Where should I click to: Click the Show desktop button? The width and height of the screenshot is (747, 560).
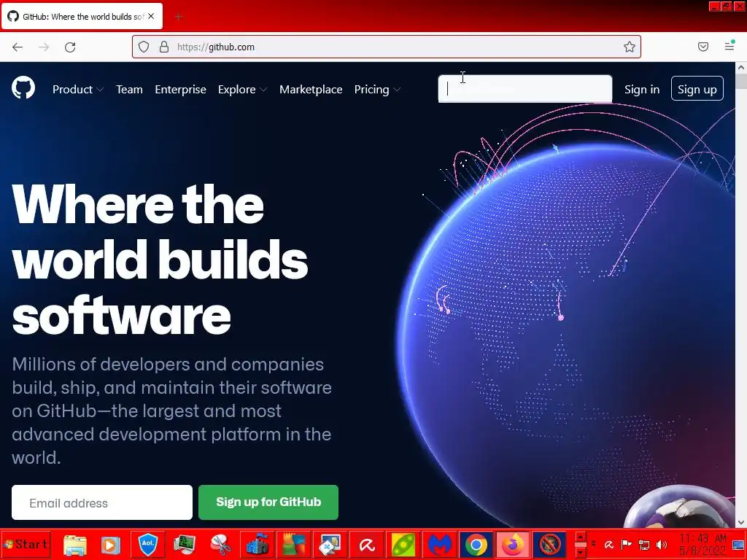pyautogui.click(x=738, y=544)
